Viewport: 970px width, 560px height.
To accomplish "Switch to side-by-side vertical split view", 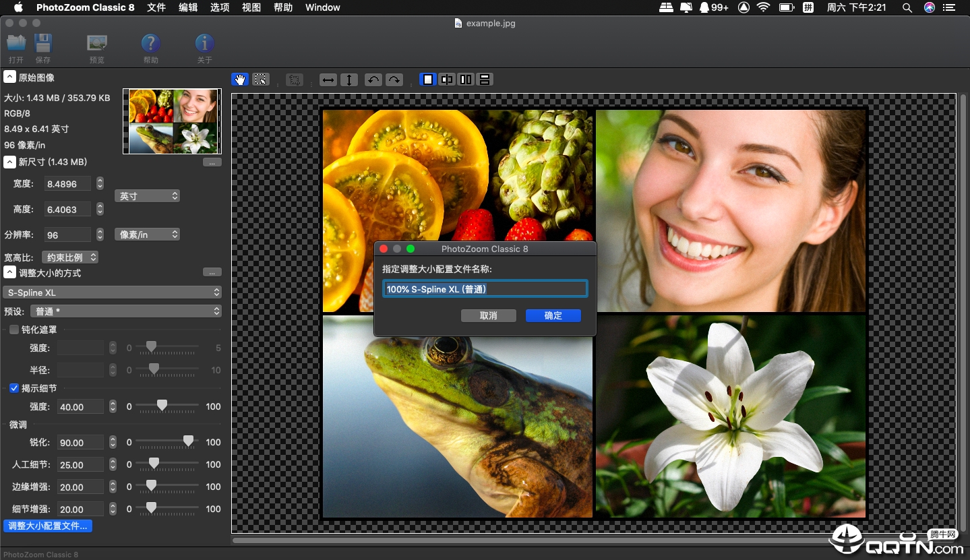I will point(465,80).
